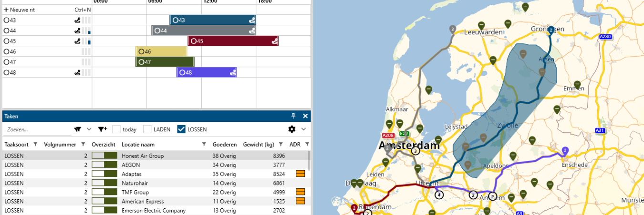Click the red stop marker 2 at Rotterdam
644x215 pixels.
coord(354,208)
